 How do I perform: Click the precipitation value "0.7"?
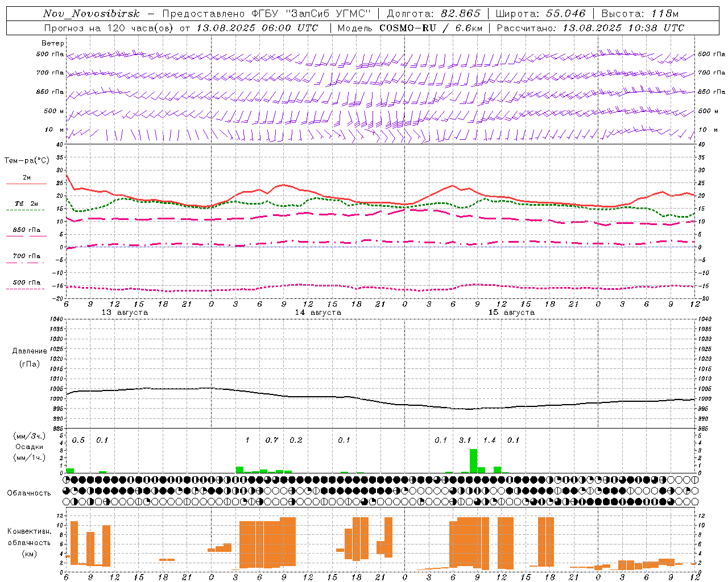pyautogui.click(x=272, y=440)
